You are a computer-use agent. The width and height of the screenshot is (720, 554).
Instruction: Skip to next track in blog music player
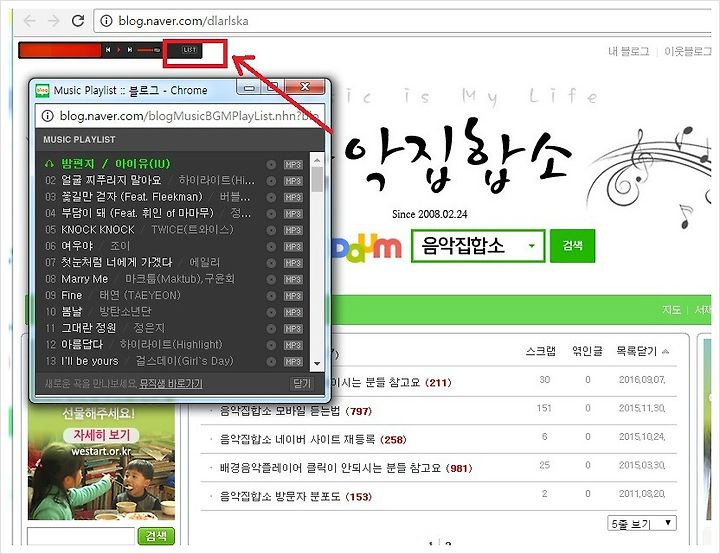click(130, 50)
